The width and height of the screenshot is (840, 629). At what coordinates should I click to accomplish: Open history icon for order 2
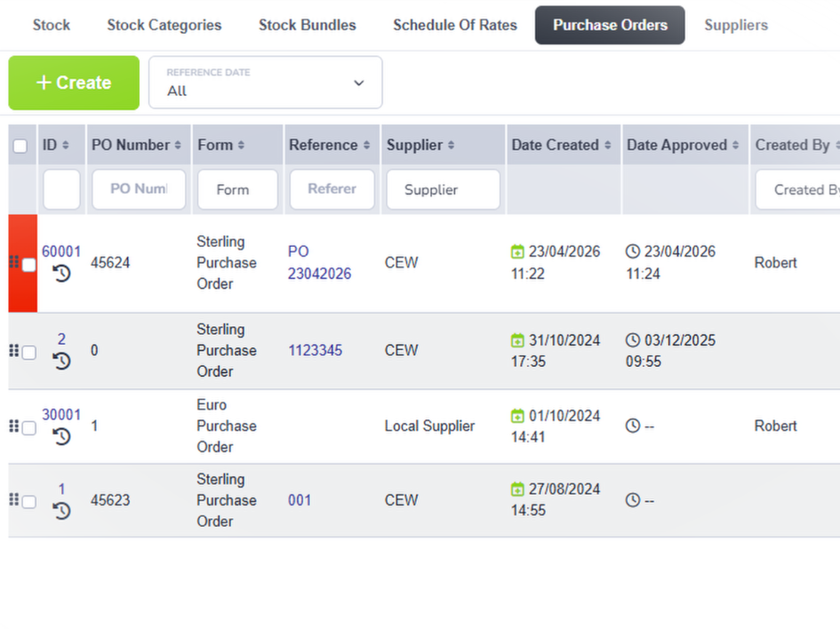pos(61,362)
